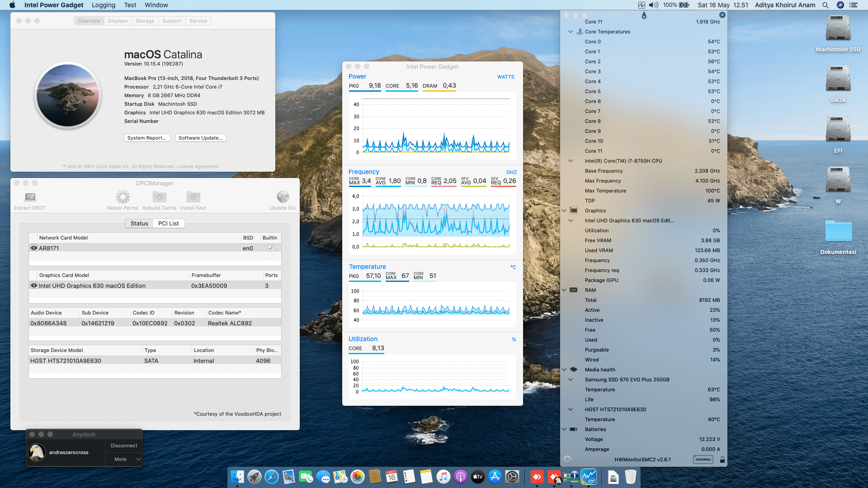Viewport: 868px width, 488px height.
Task: Collapse Intel UHD Graphics 630 subgroup
Action: (x=570, y=221)
